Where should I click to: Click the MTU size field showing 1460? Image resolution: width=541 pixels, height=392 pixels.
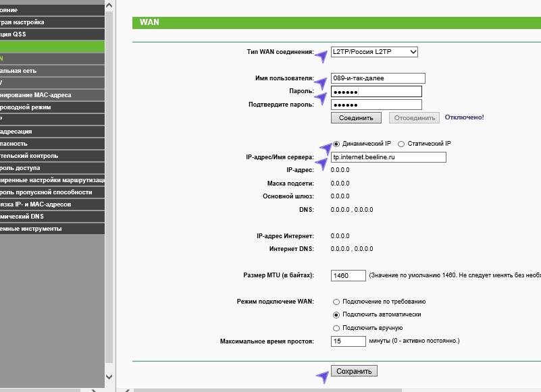click(x=348, y=276)
